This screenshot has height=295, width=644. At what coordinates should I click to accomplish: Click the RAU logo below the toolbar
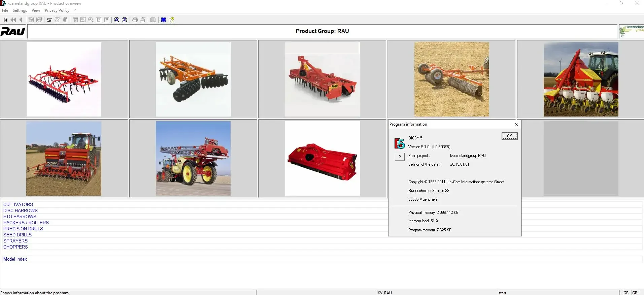(13, 32)
